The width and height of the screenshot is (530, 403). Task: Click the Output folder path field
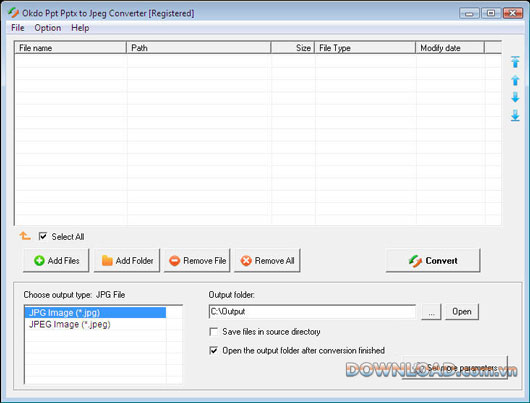pyautogui.click(x=312, y=311)
